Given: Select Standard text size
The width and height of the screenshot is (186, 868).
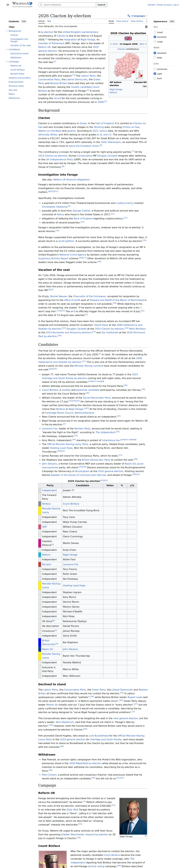Looking at the screenshot, I should point(155,37).
